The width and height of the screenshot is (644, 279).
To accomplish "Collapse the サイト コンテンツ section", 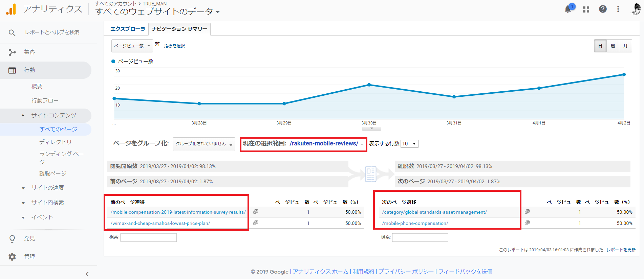I will (x=23, y=116).
